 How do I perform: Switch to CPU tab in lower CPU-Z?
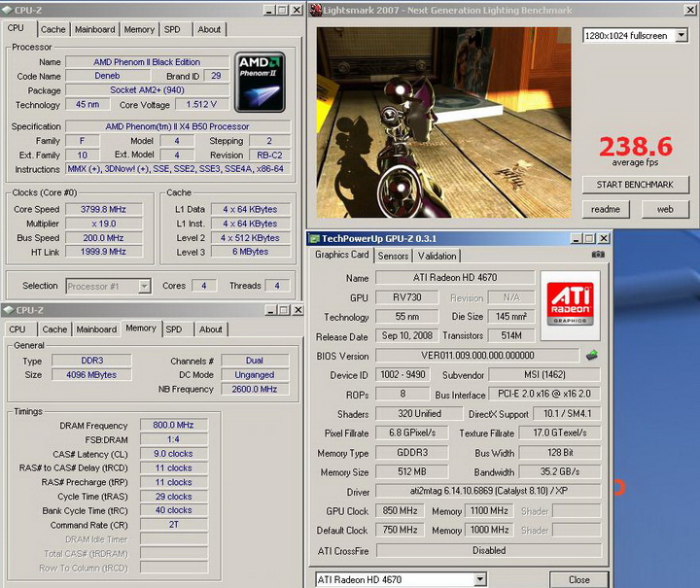17,329
